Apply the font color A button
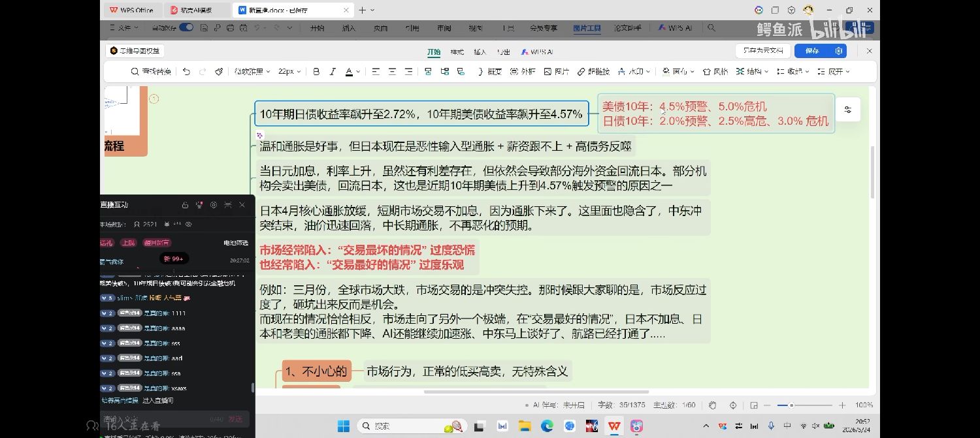The height and width of the screenshot is (438, 980). click(x=349, y=72)
